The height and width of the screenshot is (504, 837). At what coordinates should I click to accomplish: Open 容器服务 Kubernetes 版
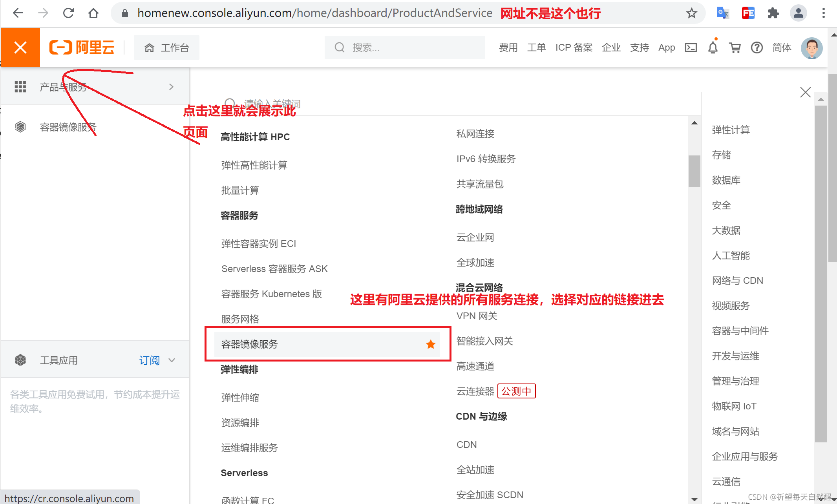[x=271, y=294]
